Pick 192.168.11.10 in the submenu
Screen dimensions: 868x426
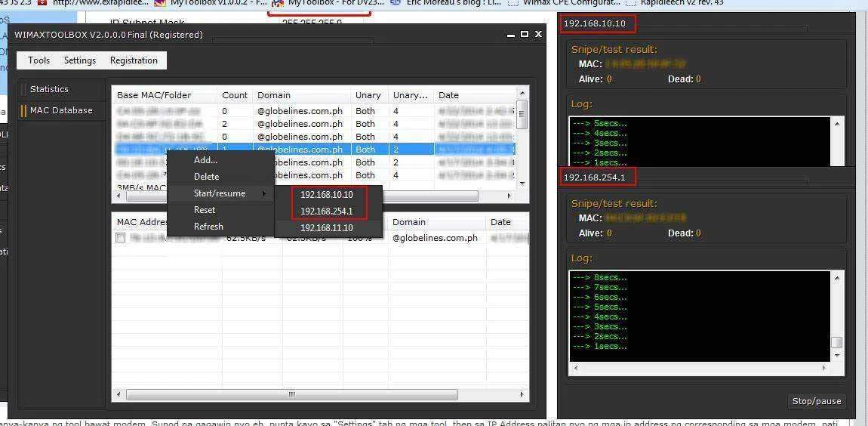tap(327, 228)
